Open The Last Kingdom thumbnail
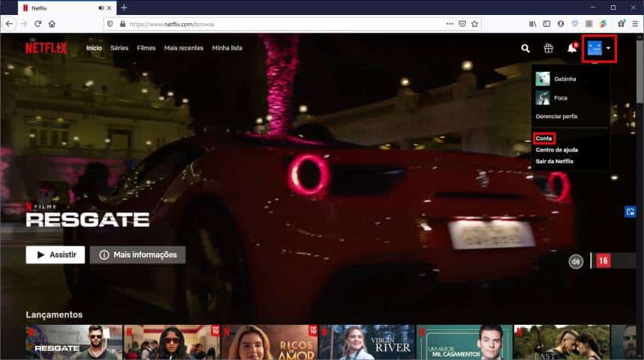The width and height of the screenshot is (644, 360). [x=562, y=342]
